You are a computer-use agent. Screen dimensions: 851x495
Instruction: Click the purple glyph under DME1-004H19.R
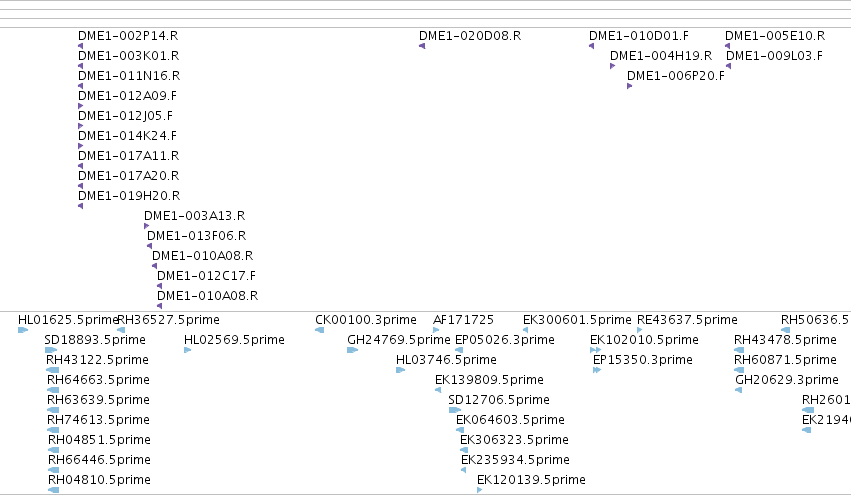pyautogui.click(x=612, y=66)
